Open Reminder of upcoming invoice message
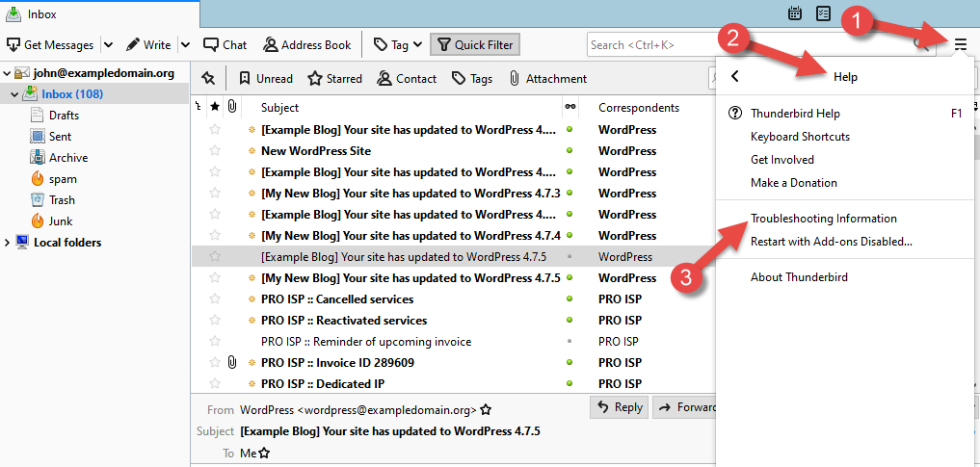Viewport: 980px width, 467px height. (x=366, y=342)
